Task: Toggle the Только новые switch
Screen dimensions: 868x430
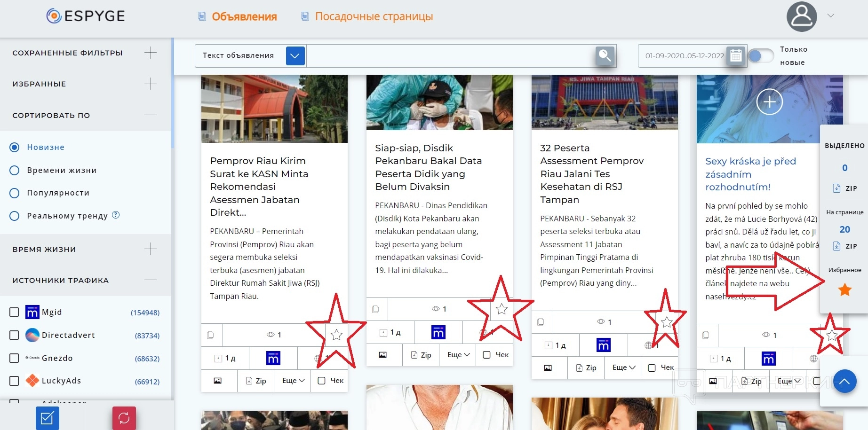Action: (761, 56)
